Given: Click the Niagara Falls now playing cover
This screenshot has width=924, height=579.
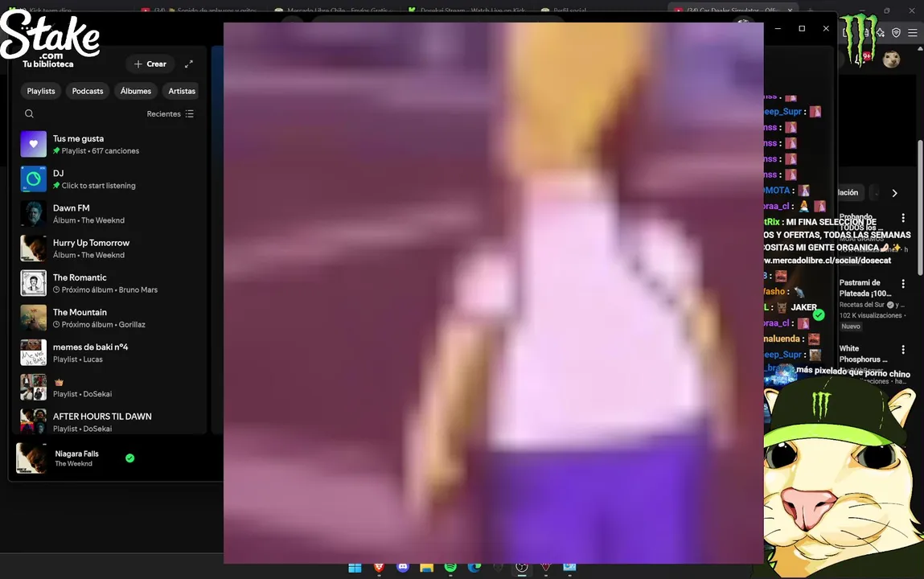Looking at the screenshot, I should tap(31, 458).
